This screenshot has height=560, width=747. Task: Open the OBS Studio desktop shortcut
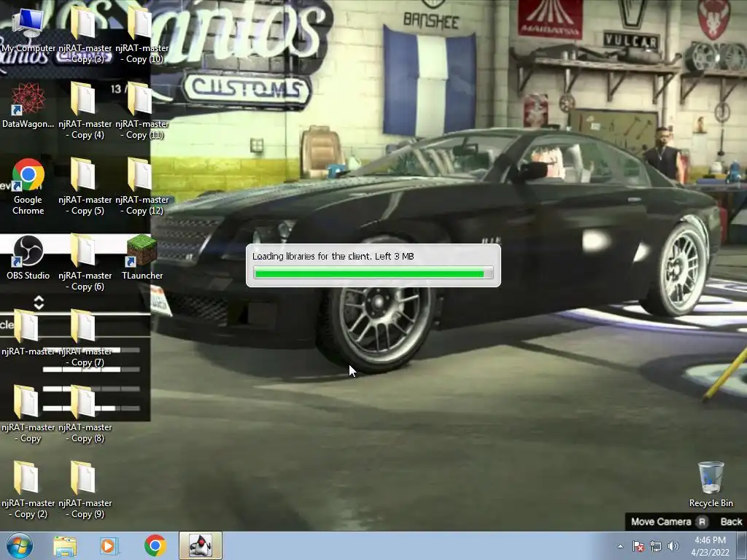(x=28, y=257)
